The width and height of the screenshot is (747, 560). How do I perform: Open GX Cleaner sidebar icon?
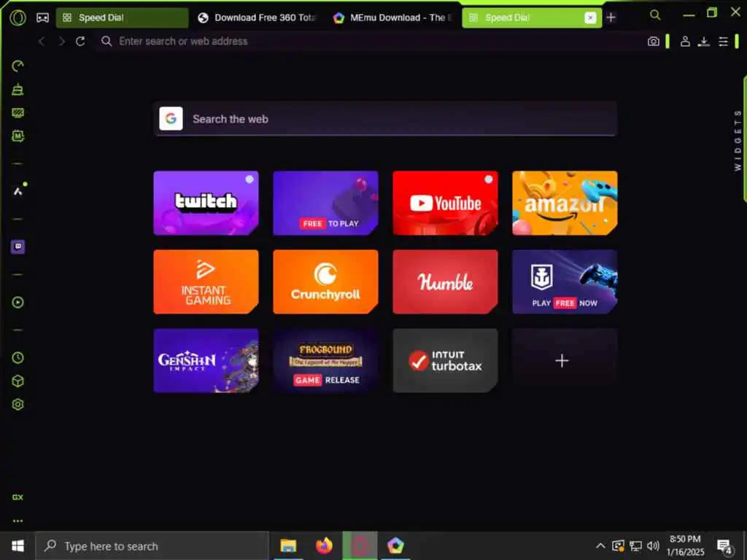point(18,89)
